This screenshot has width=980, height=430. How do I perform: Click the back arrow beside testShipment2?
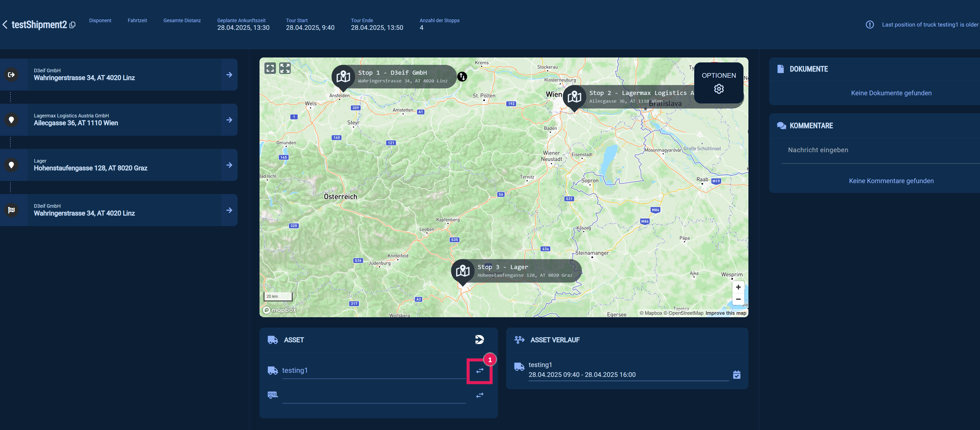pyautogui.click(x=5, y=25)
